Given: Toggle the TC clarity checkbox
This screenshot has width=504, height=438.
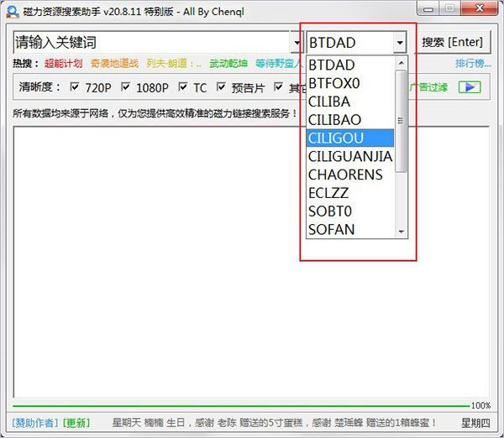Looking at the screenshot, I should [182, 86].
